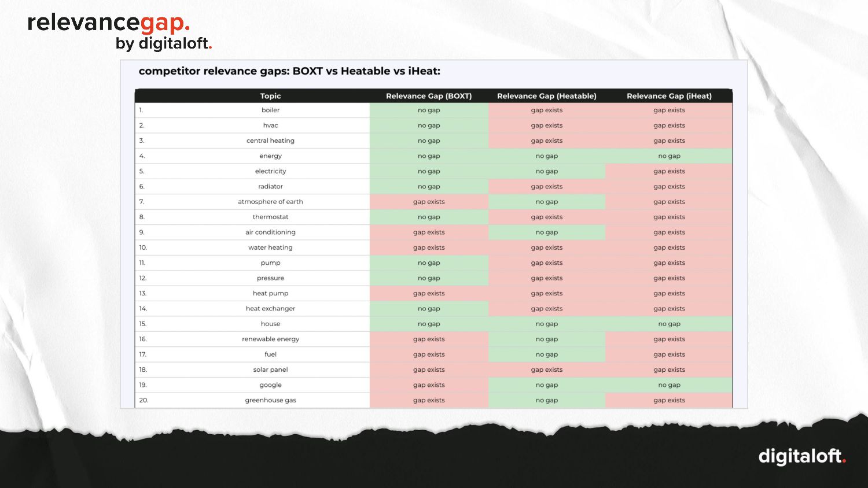Select the 'heat pump' topic cell

point(270,293)
